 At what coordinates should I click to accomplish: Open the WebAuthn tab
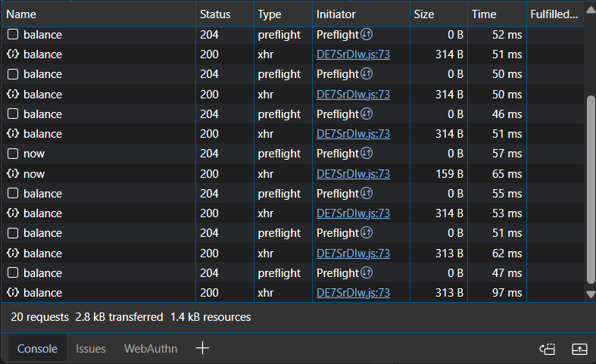pyautogui.click(x=151, y=348)
